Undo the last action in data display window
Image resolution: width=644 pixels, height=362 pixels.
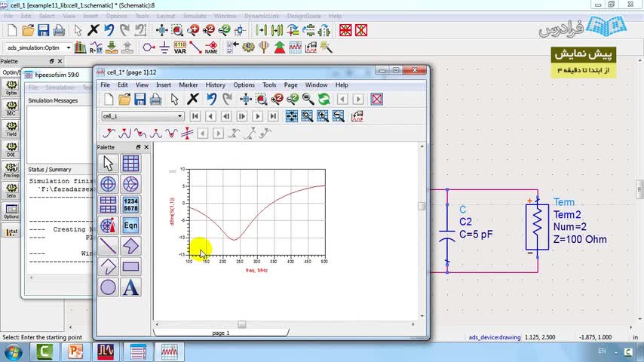tap(211, 99)
